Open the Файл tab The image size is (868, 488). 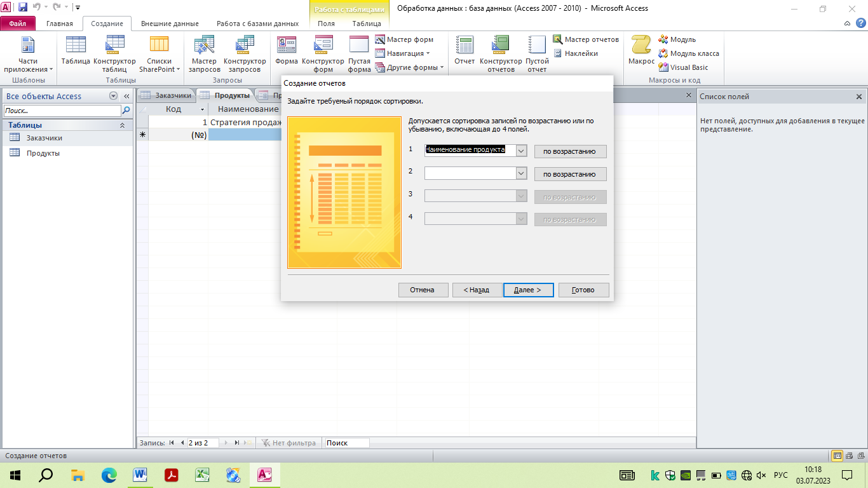(x=17, y=24)
